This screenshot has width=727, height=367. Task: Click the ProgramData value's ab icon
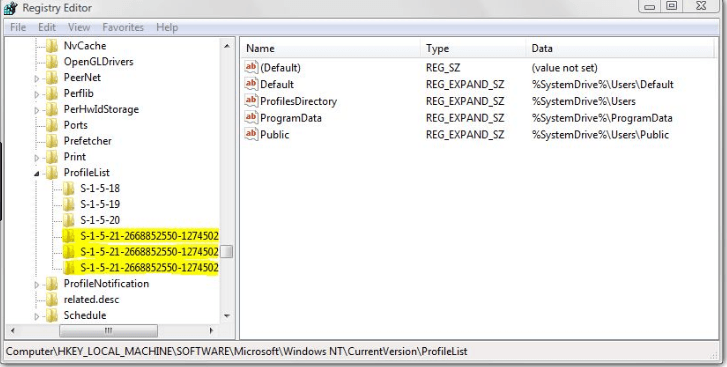tap(251, 117)
